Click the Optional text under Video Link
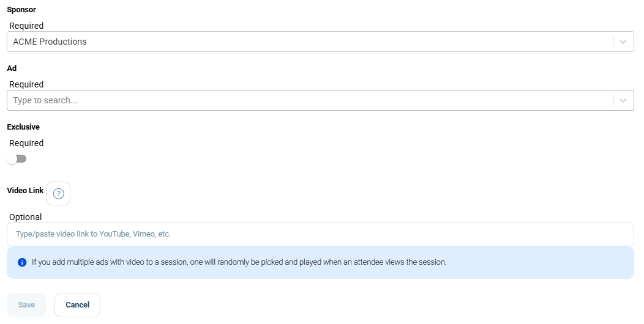 click(26, 218)
